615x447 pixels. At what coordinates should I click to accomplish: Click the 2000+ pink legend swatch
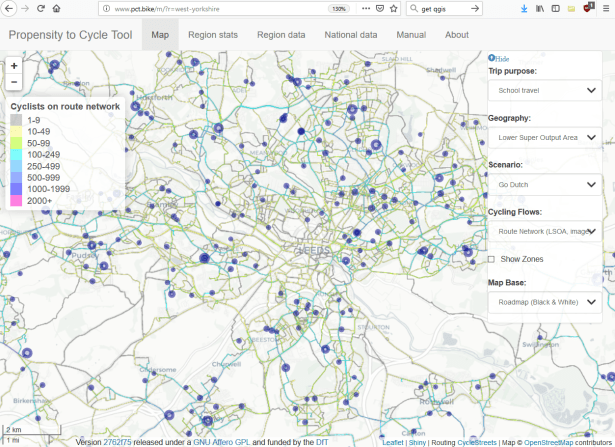click(16, 201)
